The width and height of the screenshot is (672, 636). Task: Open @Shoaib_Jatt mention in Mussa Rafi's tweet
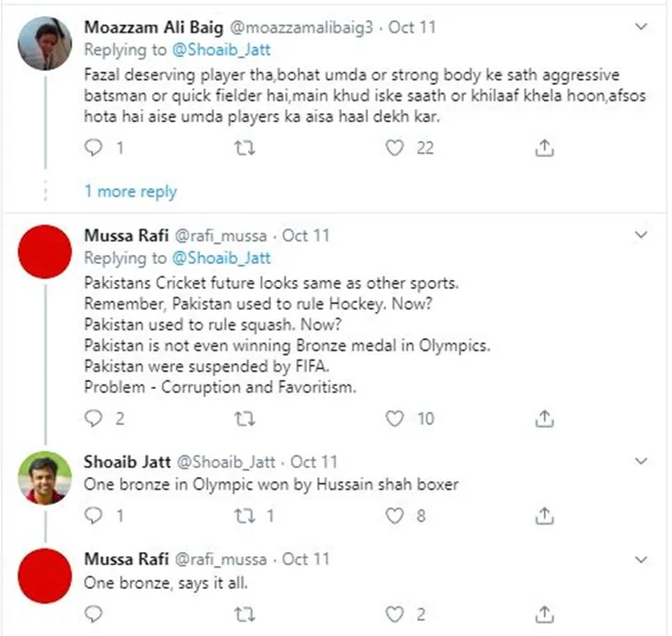click(x=221, y=258)
